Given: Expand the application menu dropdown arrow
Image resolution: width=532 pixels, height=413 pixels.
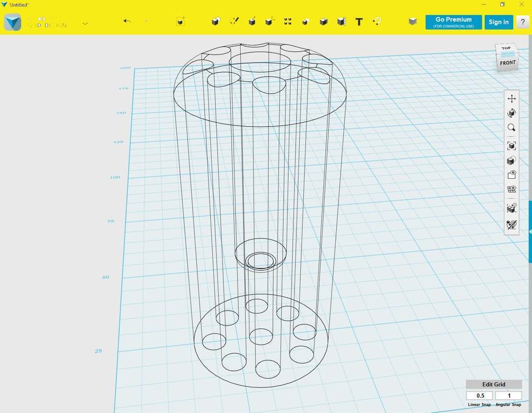Looking at the screenshot, I should (85, 23).
